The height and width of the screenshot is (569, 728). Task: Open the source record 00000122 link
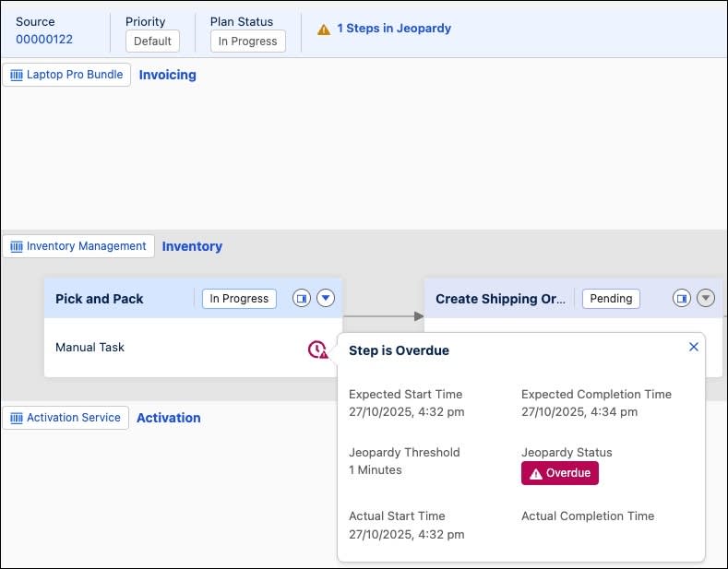[44, 40]
